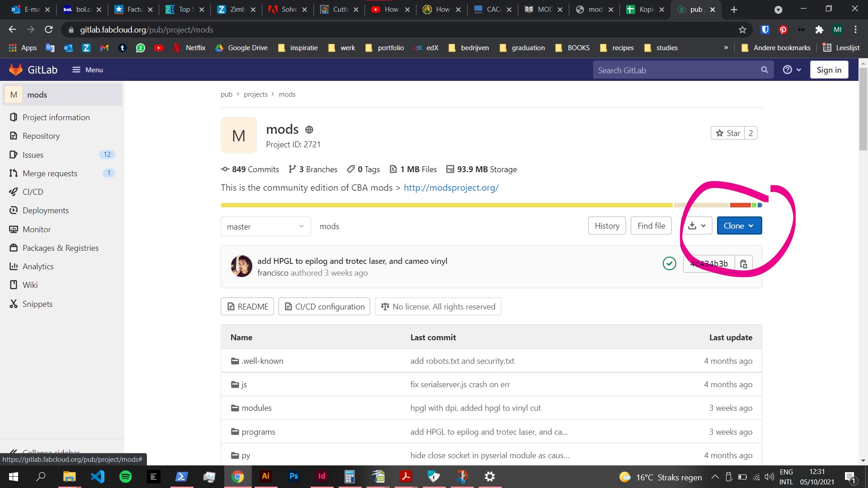
Task: Click the GitLab fox logo
Action: tap(16, 70)
